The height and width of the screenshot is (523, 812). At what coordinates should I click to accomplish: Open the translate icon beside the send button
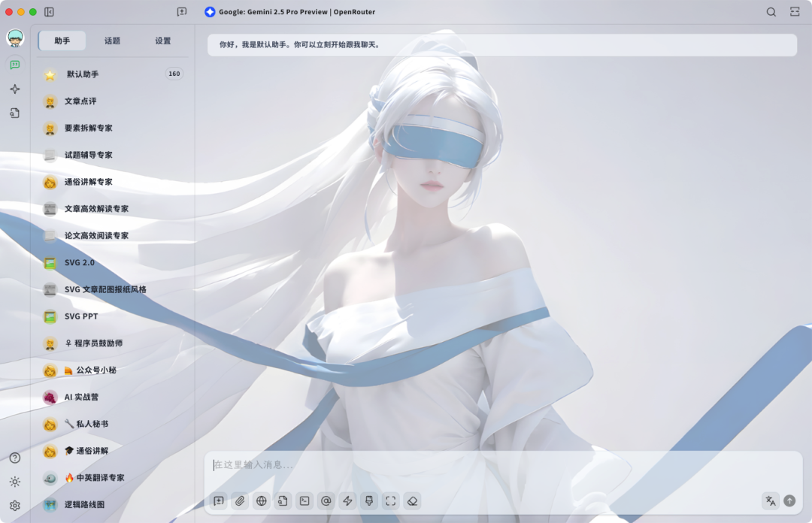pos(770,500)
